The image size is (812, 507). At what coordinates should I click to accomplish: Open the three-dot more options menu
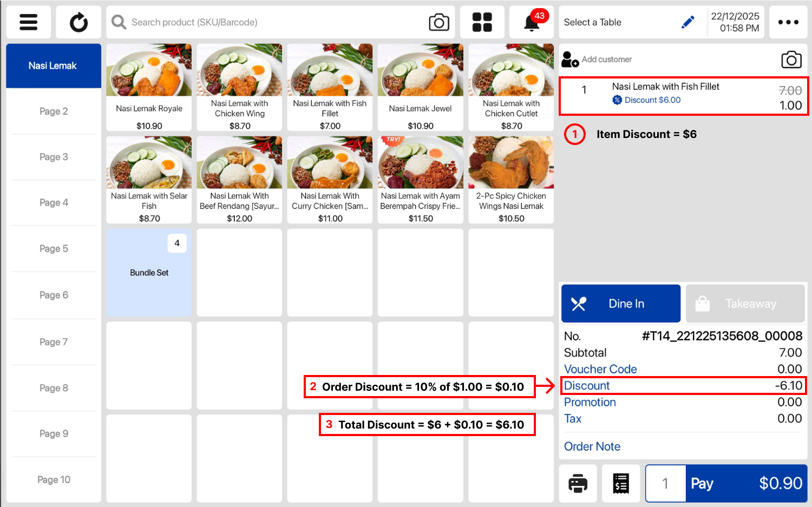click(x=788, y=22)
